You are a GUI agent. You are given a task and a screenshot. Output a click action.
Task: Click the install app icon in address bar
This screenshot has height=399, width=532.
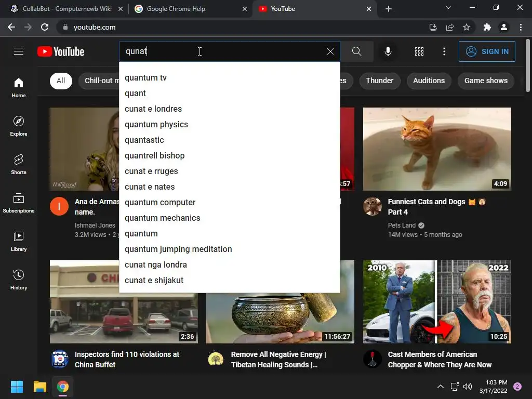[433, 27]
